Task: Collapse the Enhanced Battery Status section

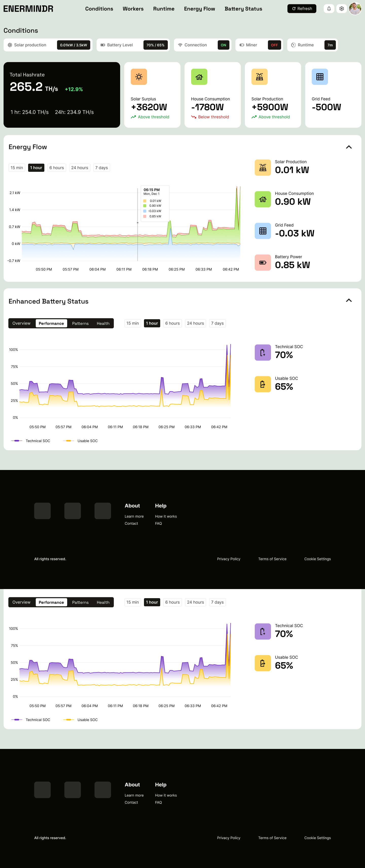Action: point(349,300)
